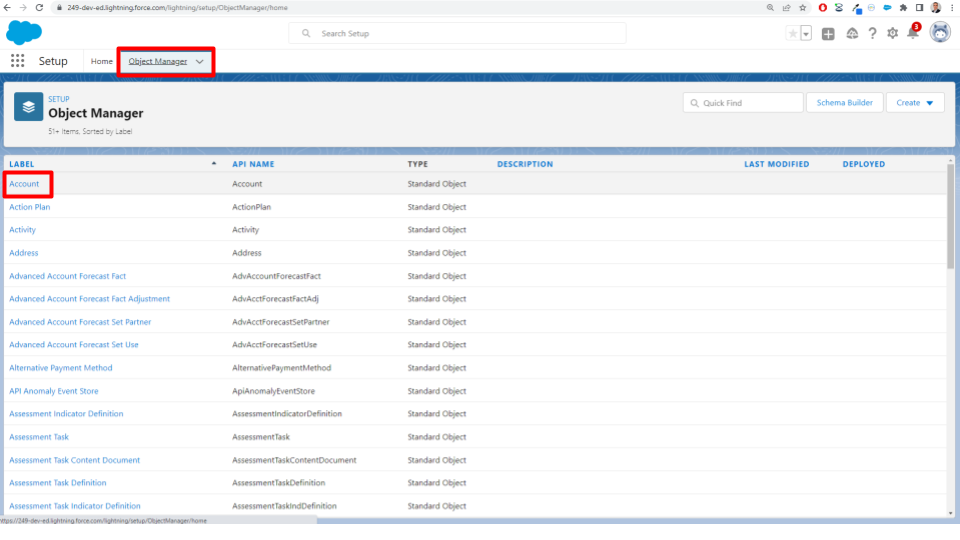Open the Assessment Task Definition link
This screenshot has height=540, width=960.
pyautogui.click(x=58, y=483)
